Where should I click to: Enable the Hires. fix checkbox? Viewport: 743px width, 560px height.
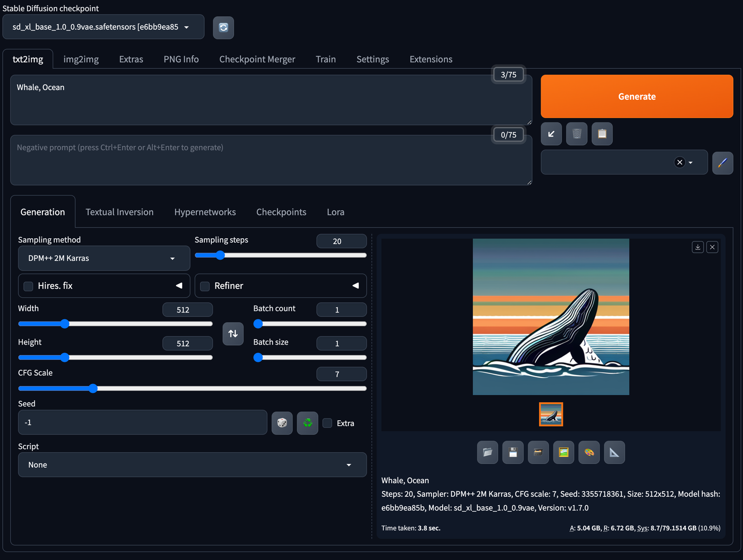pyautogui.click(x=28, y=286)
